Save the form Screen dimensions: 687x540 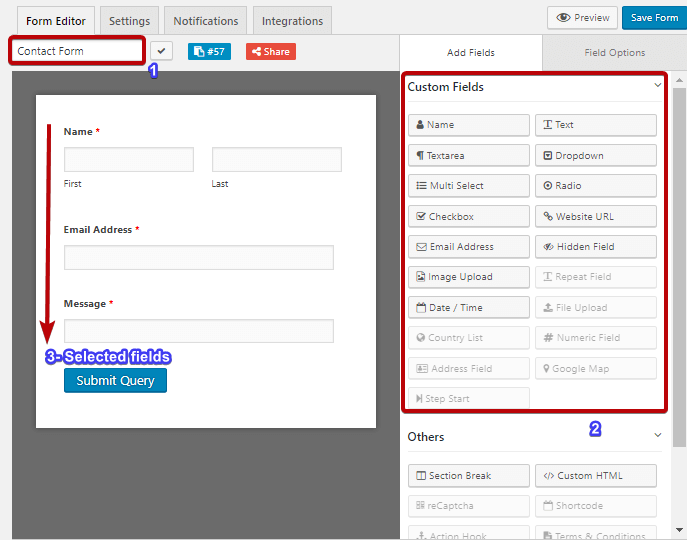(x=654, y=18)
